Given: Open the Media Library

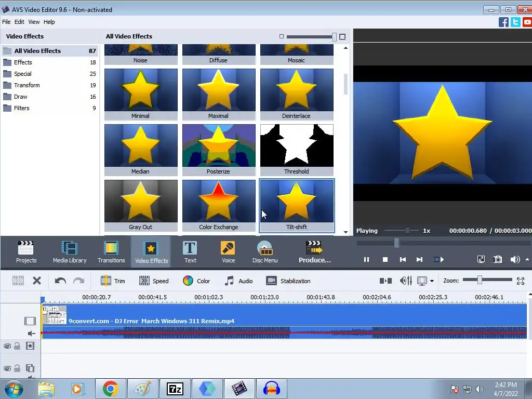Looking at the screenshot, I should [70, 252].
